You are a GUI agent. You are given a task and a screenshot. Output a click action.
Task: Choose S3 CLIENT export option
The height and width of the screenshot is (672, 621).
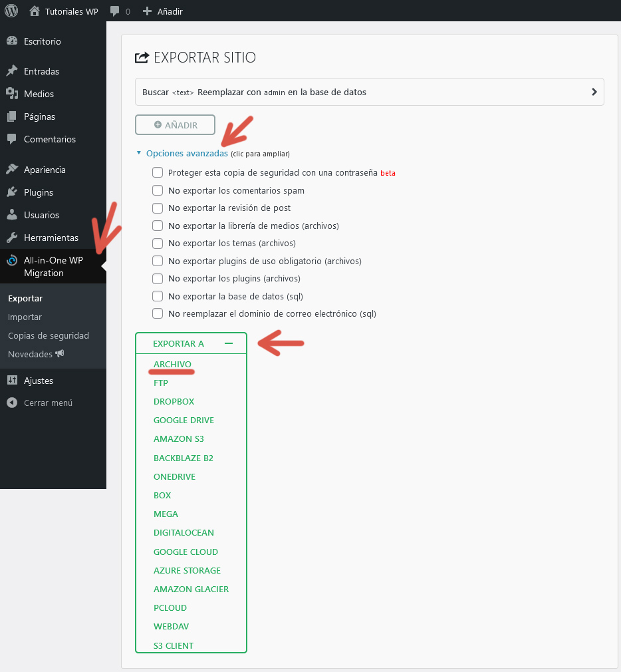[174, 645]
